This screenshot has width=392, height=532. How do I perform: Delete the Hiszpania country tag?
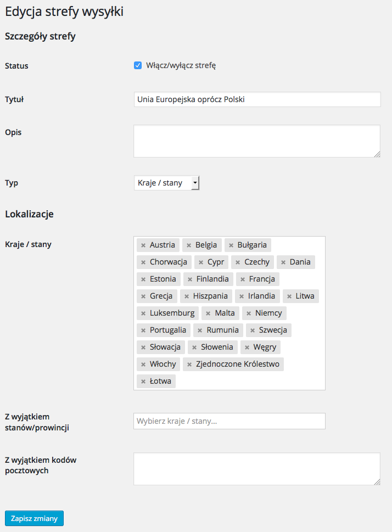point(187,296)
